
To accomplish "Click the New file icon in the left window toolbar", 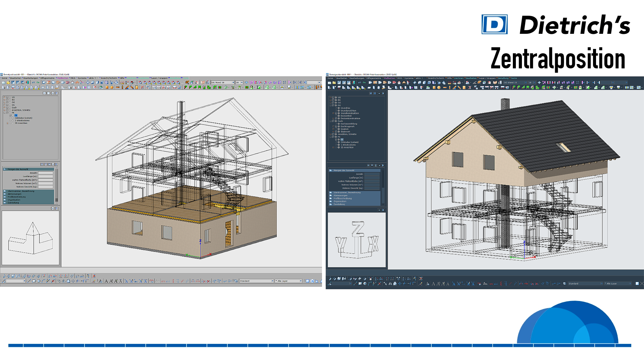I will 4,82.
